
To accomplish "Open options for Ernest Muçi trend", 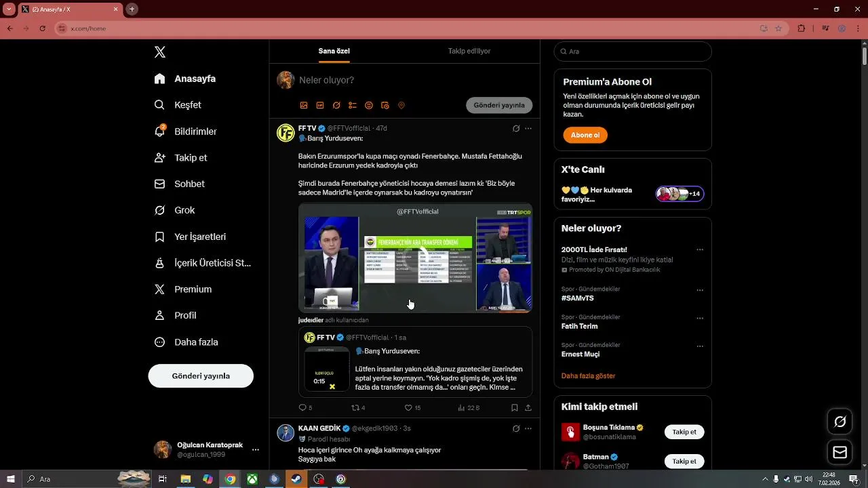I will tap(700, 346).
